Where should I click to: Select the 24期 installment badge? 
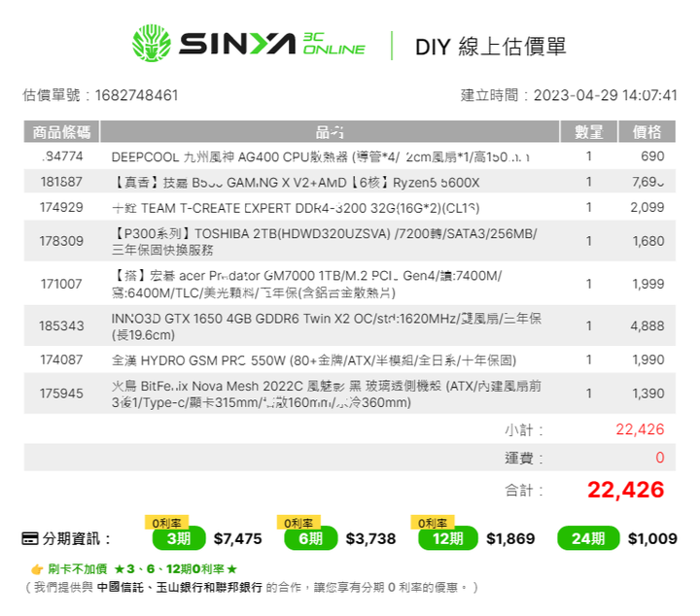tap(588, 538)
